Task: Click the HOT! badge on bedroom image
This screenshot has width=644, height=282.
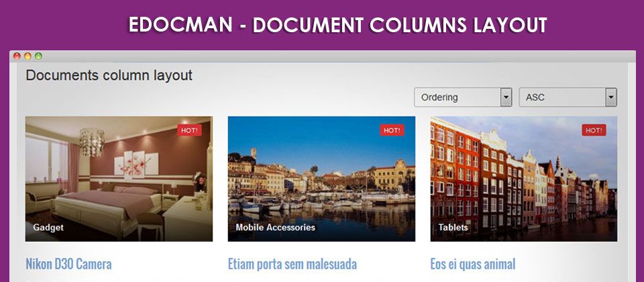Action: tap(189, 130)
